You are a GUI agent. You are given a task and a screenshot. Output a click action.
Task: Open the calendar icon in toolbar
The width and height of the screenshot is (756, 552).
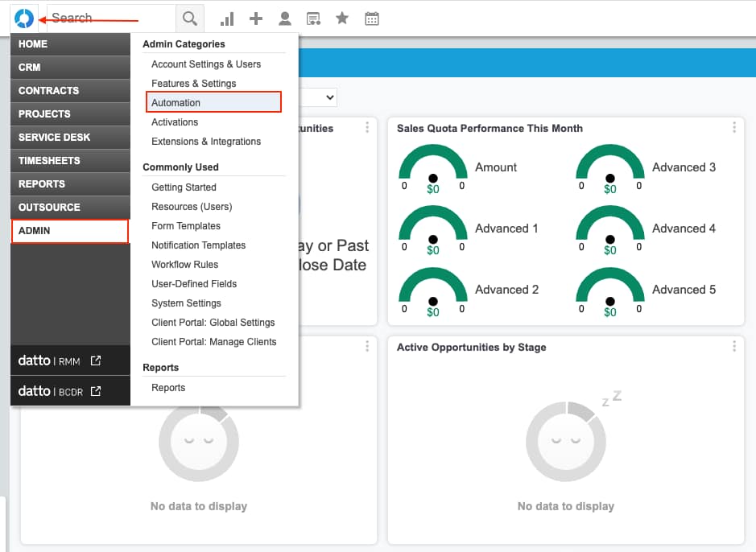[x=371, y=19]
